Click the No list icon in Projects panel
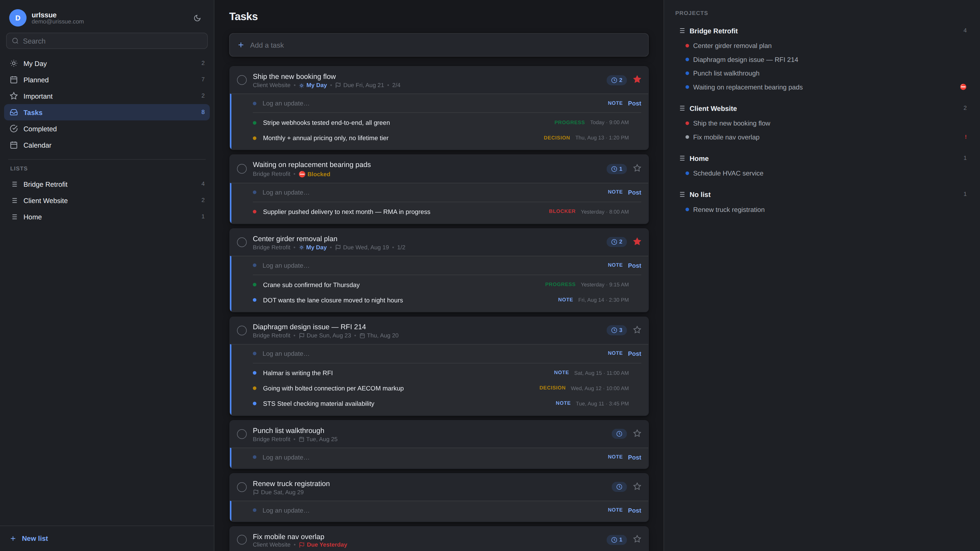 [x=682, y=194]
